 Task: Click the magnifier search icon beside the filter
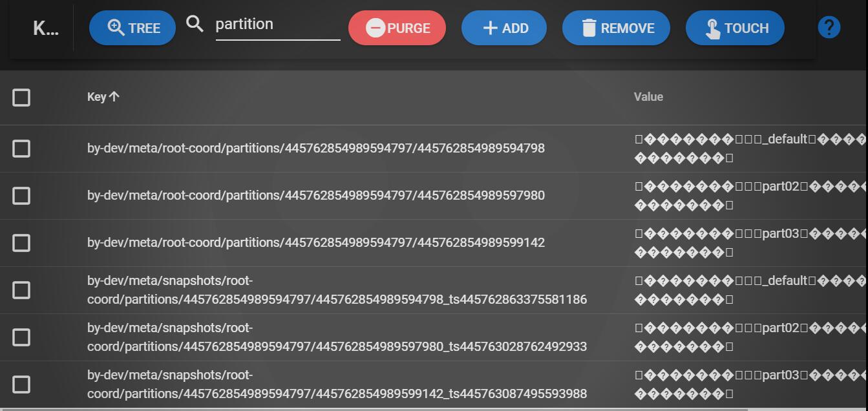click(x=195, y=25)
